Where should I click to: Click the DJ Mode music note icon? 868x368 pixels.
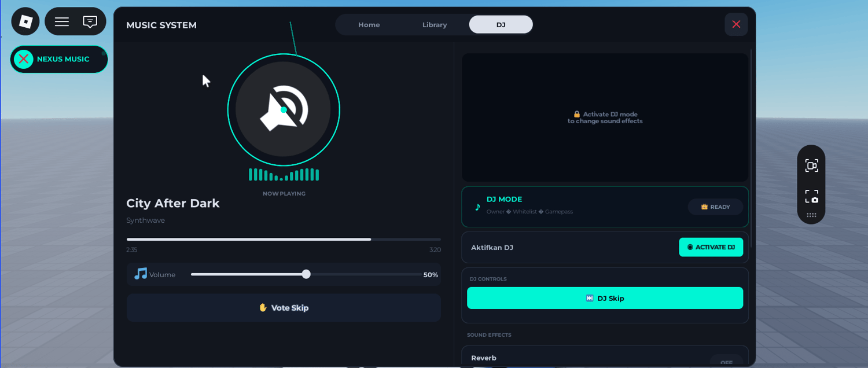point(477,207)
